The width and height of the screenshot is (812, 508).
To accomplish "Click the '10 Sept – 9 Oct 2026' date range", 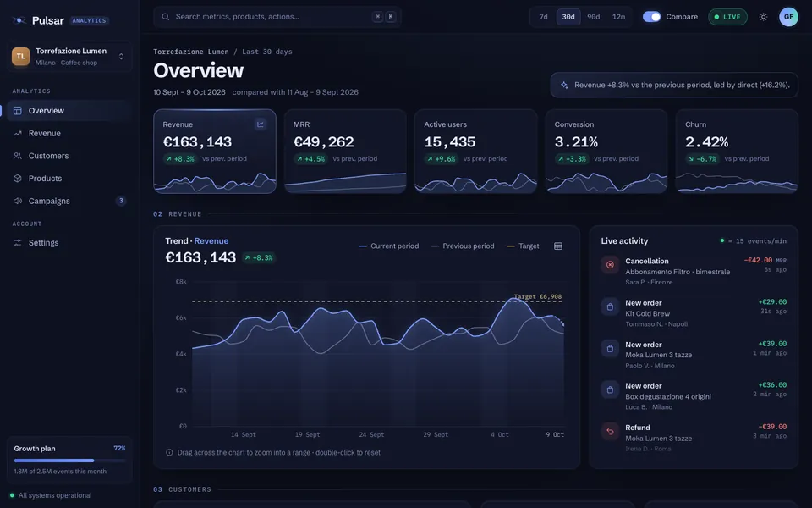I will pyautogui.click(x=189, y=92).
